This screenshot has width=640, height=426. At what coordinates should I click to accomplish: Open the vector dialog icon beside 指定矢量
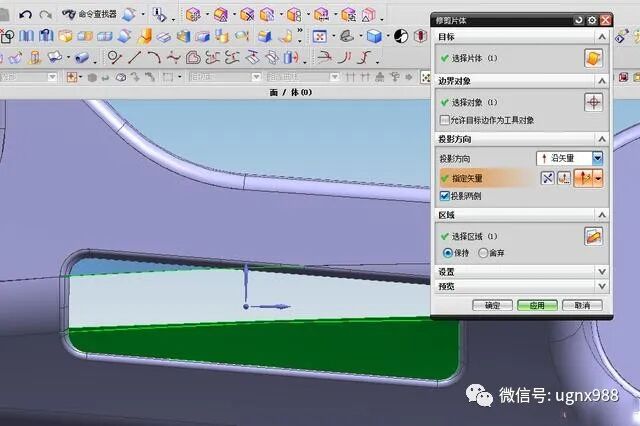564,178
